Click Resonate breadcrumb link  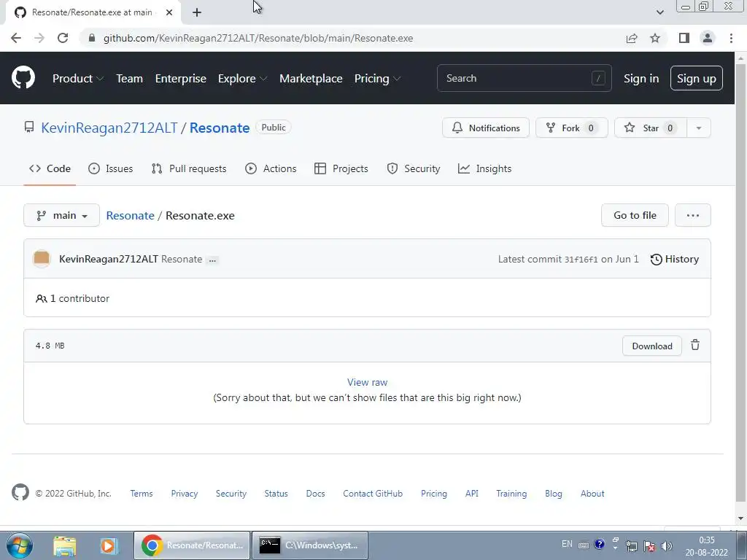tap(130, 215)
